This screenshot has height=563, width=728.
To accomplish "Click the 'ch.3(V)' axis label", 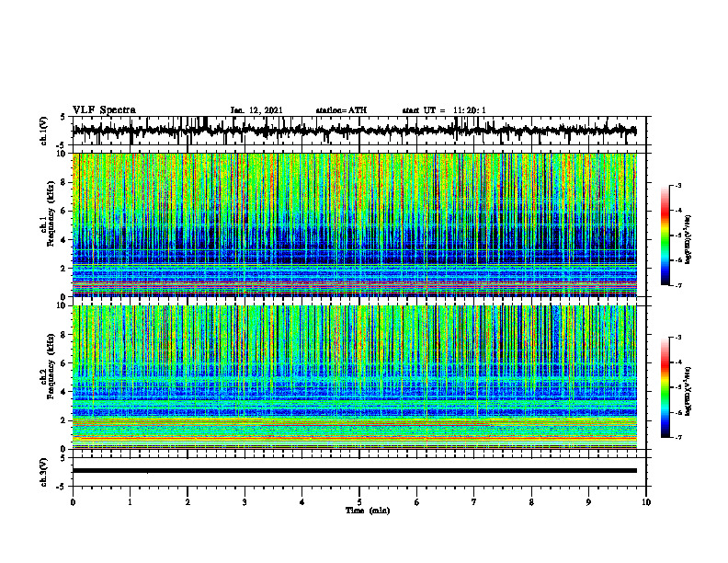I will [x=44, y=472].
